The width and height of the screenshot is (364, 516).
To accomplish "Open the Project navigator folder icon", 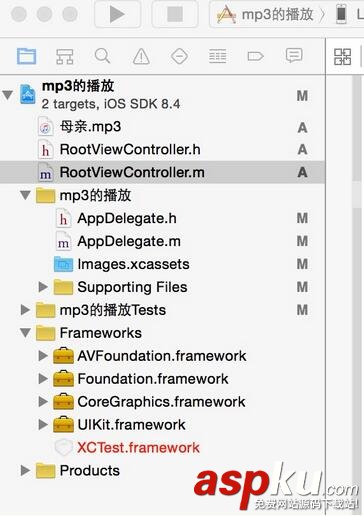I will click(27, 56).
